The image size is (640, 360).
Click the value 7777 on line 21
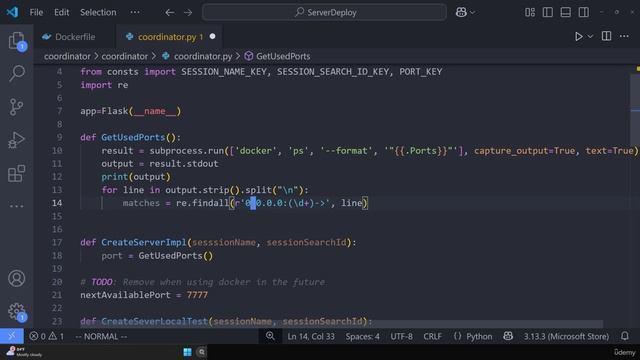(197, 295)
